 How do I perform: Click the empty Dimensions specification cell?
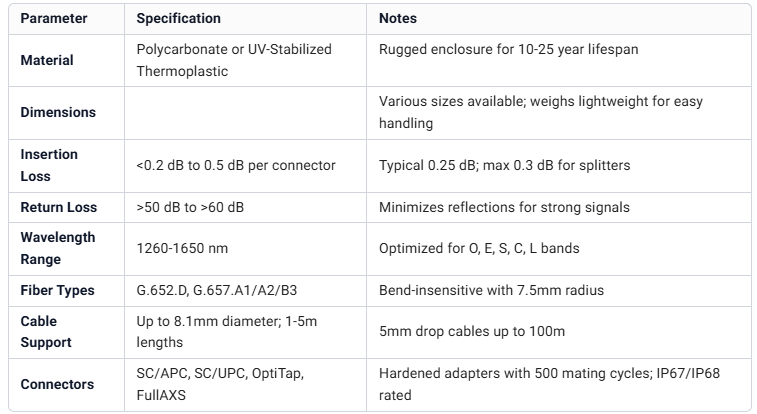[246, 112]
